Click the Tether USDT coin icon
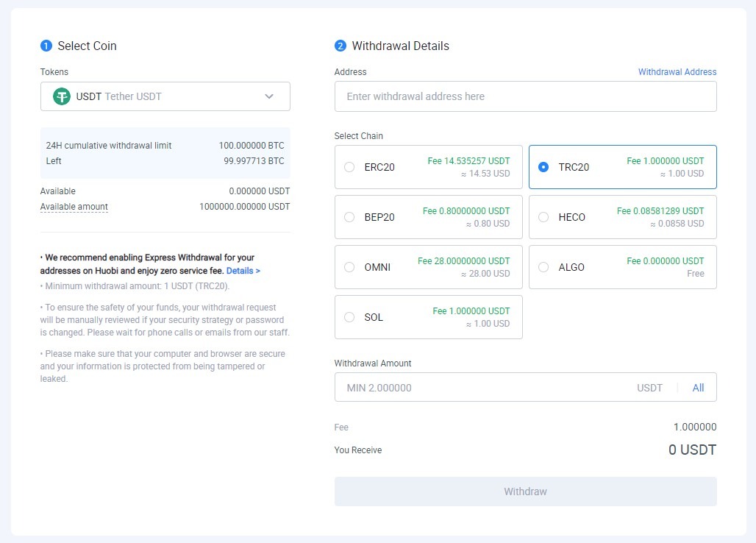Screen dimensions: 756x543 62,96
